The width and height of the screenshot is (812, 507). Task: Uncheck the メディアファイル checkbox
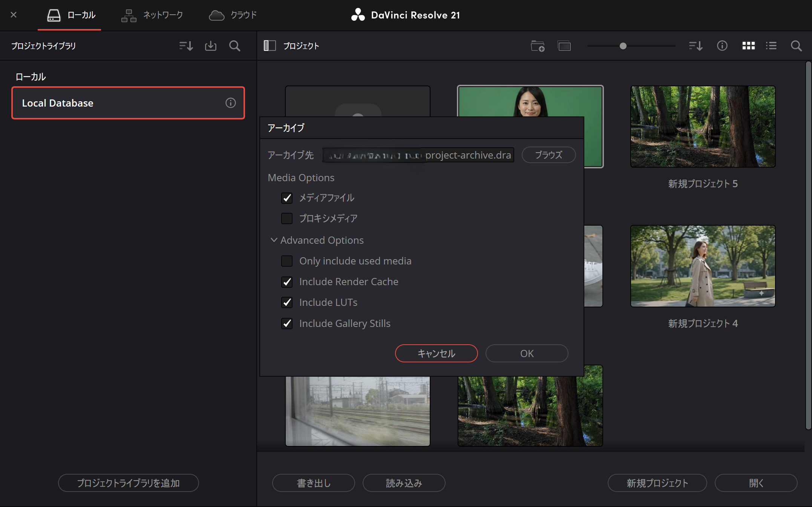point(287,198)
